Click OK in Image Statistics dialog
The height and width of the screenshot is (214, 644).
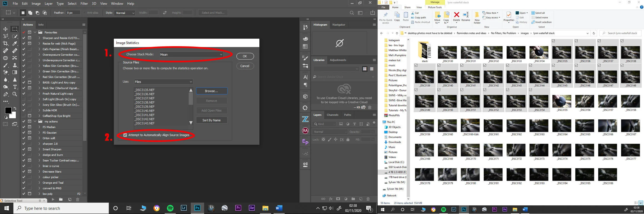click(245, 56)
